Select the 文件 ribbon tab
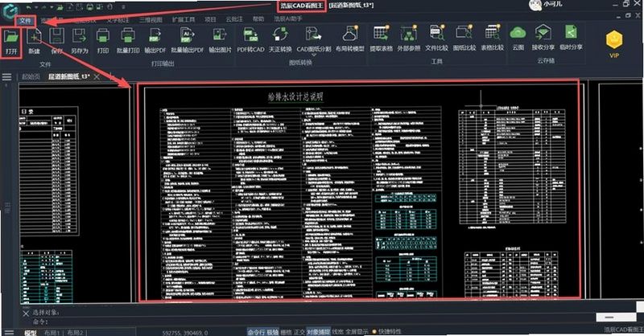The height and width of the screenshot is (336, 644). 26,21
